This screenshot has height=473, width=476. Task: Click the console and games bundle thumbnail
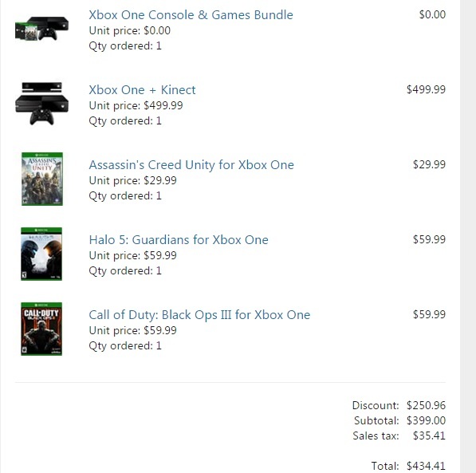click(42, 29)
